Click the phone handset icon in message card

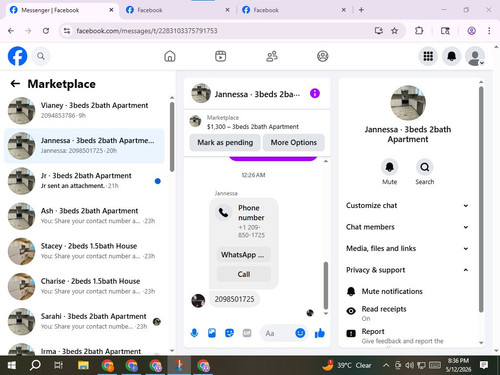click(x=223, y=212)
